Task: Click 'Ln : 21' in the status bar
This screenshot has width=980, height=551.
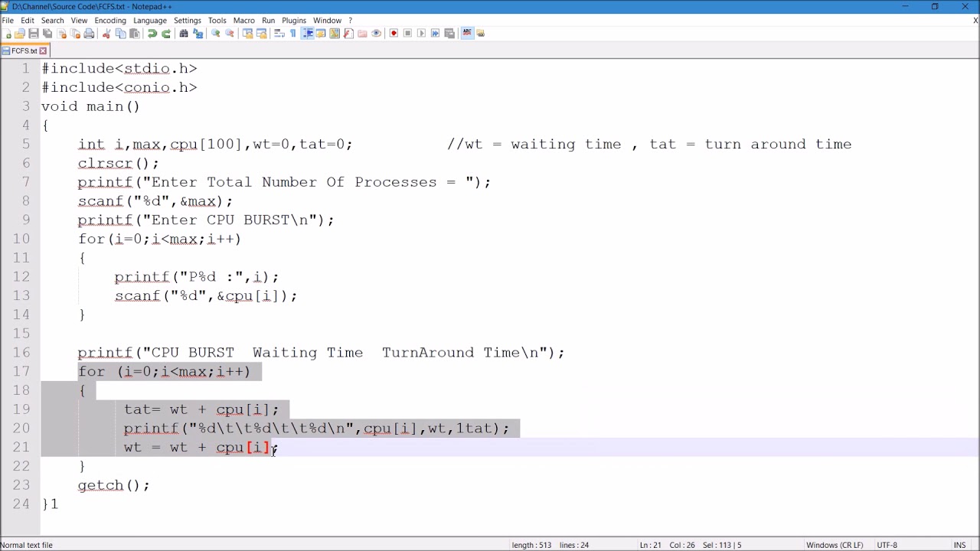Action: 650,545
